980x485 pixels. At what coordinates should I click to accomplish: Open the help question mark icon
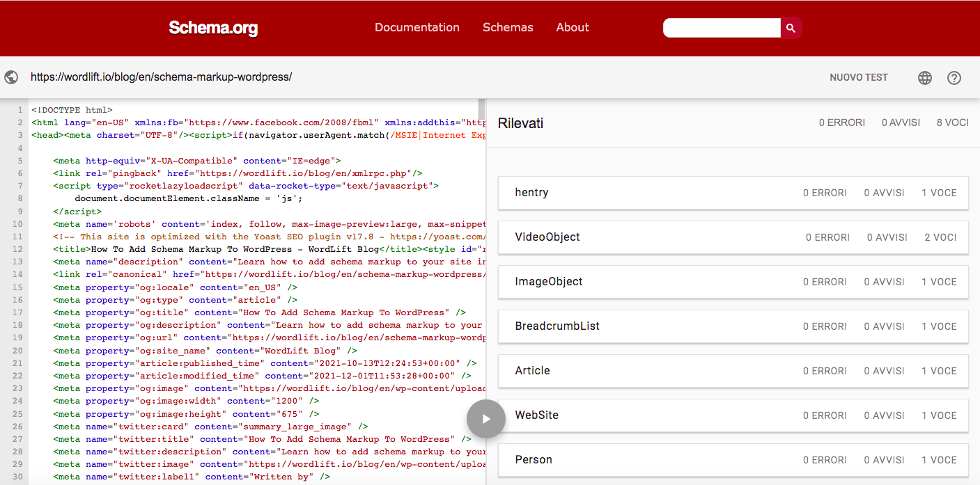pos(954,78)
